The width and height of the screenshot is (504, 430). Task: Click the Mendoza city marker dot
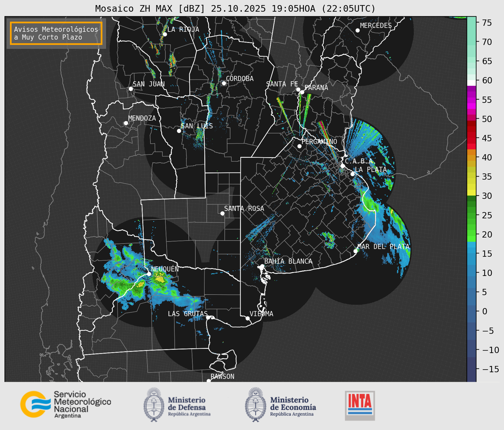coord(126,123)
